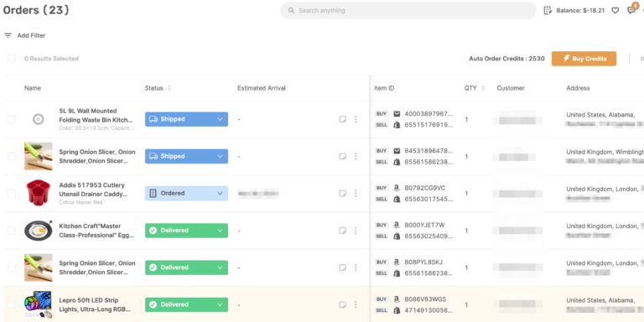Open Delivered status dropdown for Kitchen Craft Egg
The height and width of the screenshot is (322, 644).
tap(186, 231)
